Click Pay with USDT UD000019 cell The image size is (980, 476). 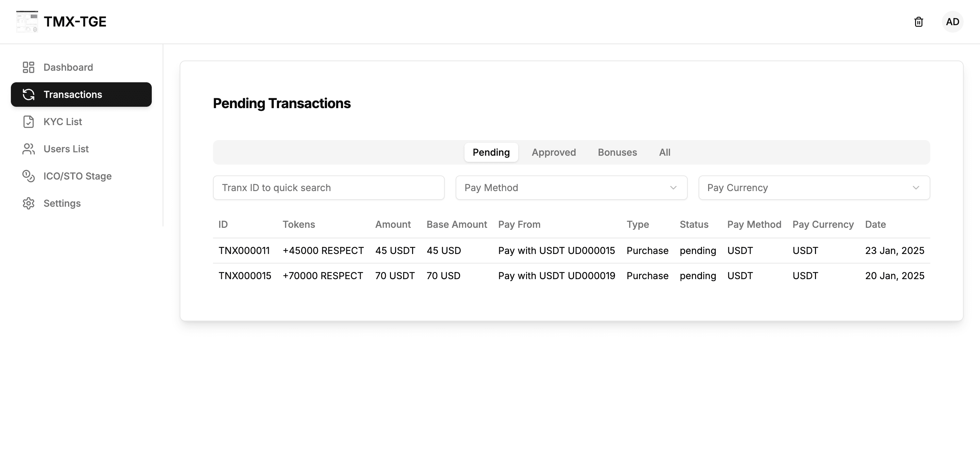(x=557, y=276)
